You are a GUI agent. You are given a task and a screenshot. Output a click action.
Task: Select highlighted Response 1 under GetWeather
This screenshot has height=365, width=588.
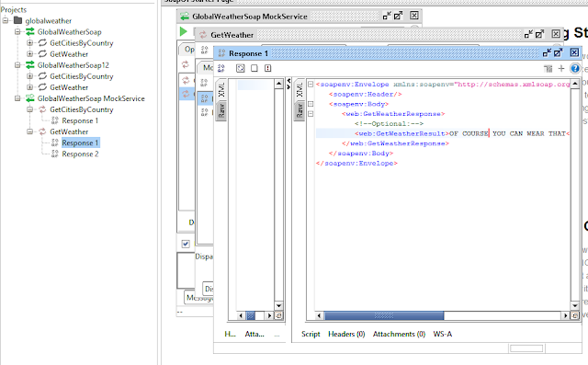(80, 143)
